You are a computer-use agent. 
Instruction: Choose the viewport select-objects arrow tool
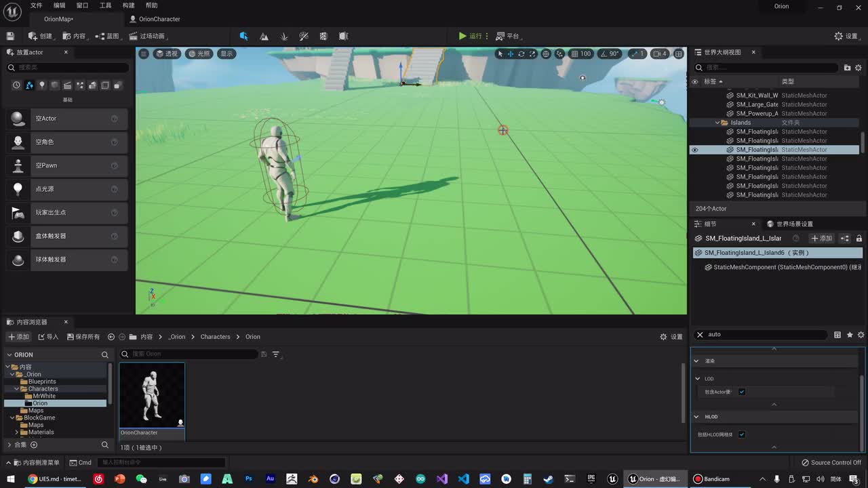500,54
